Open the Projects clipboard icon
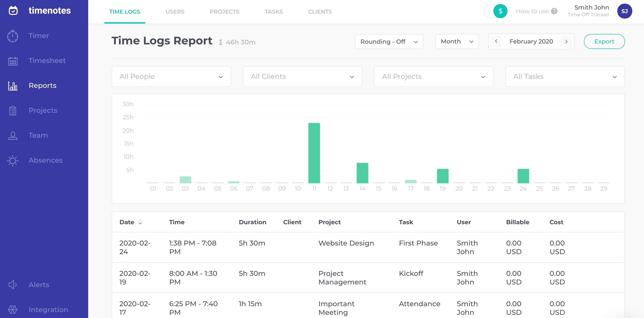Image resolution: width=644 pixels, height=318 pixels. coord(12,111)
